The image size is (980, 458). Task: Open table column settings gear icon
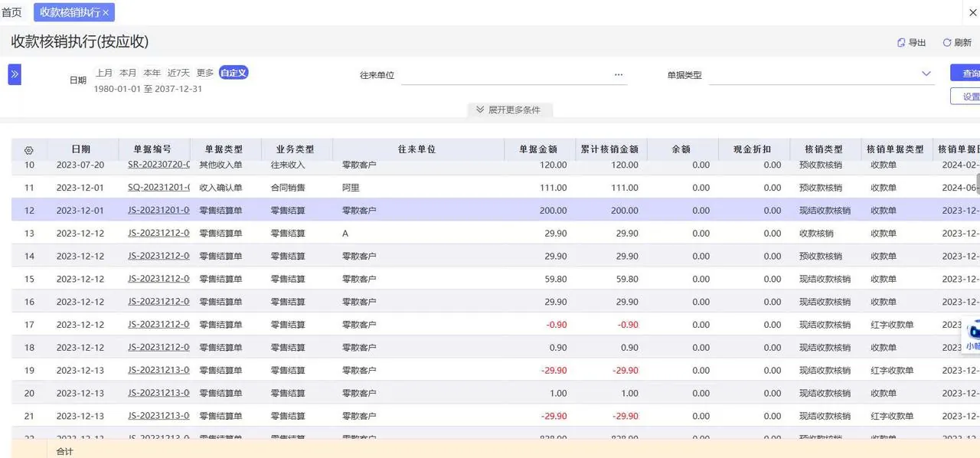click(29, 150)
